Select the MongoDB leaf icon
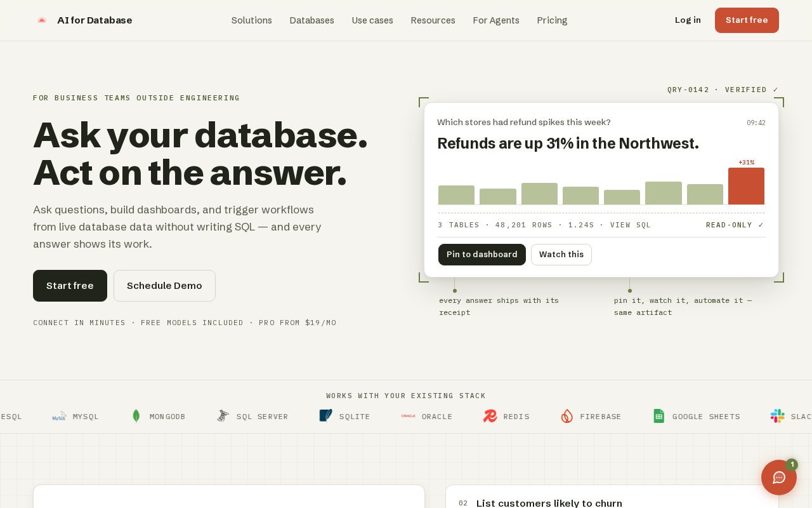The height and width of the screenshot is (508, 812). pyautogui.click(x=136, y=417)
